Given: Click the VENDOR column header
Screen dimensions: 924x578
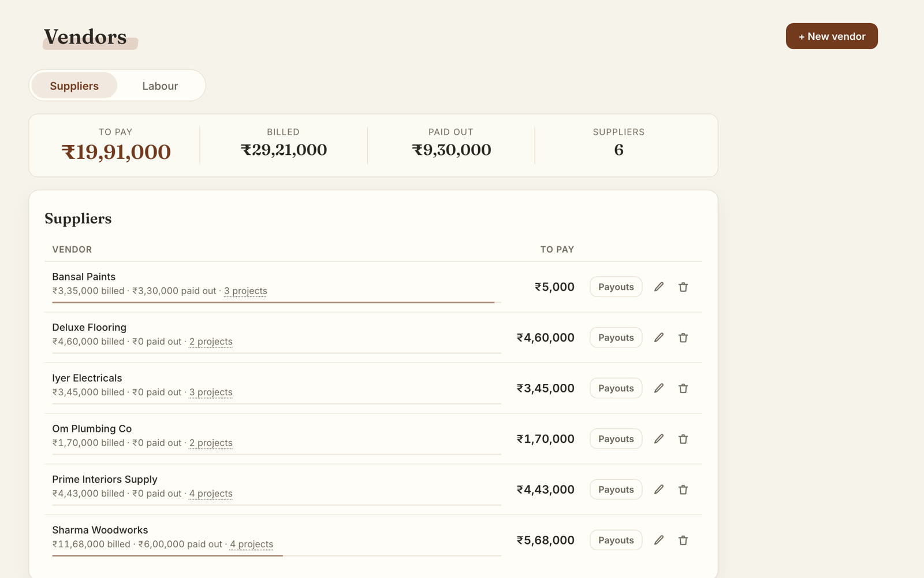Looking at the screenshot, I should [x=72, y=250].
